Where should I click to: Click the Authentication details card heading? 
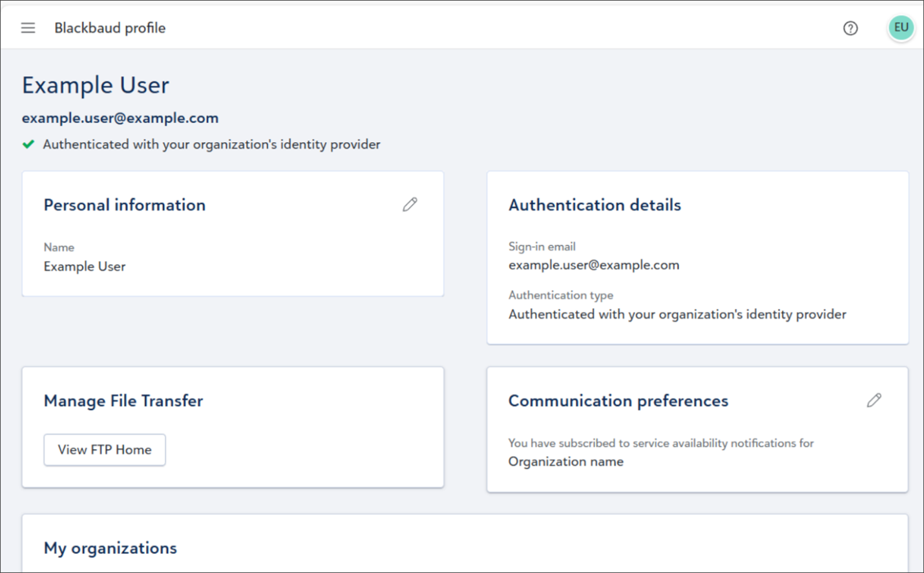coord(594,205)
